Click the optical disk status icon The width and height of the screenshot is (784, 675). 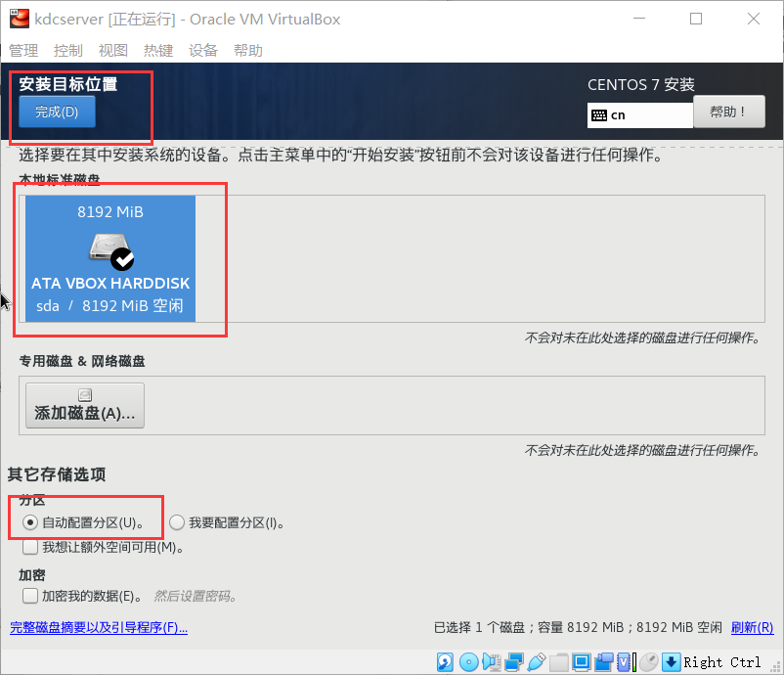(468, 662)
